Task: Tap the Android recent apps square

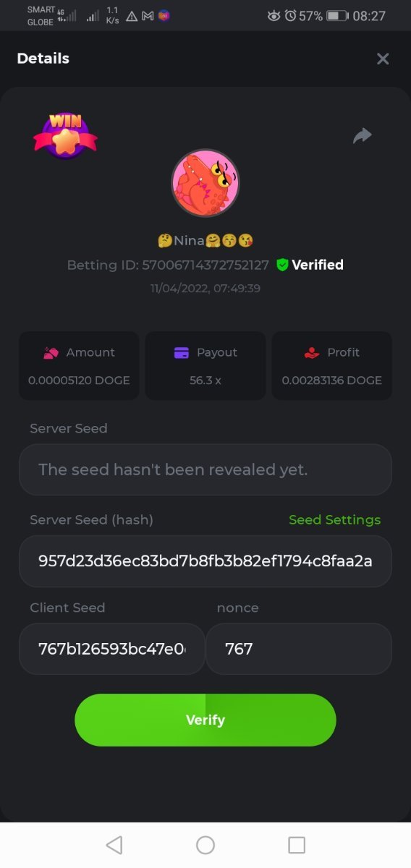Action: pos(297,845)
